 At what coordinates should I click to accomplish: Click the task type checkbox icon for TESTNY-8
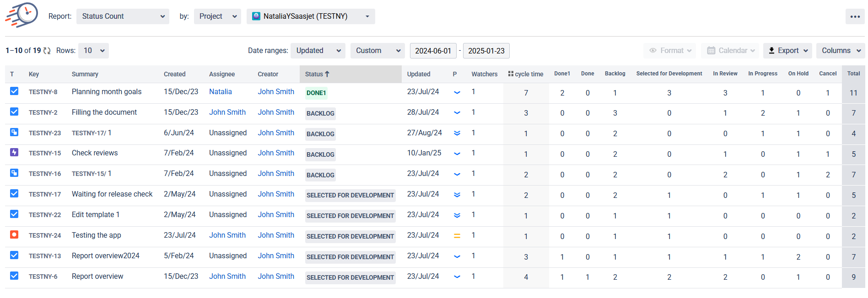point(14,91)
